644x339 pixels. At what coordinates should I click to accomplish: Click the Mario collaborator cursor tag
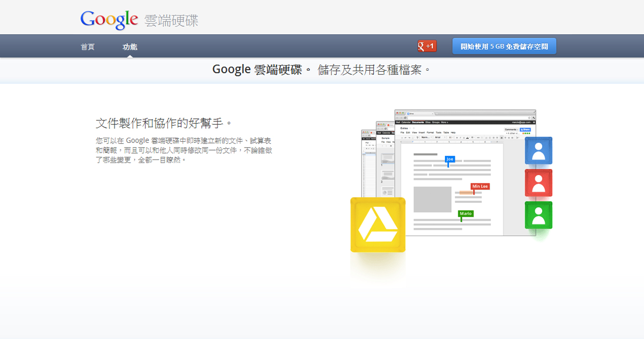(x=466, y=214)
